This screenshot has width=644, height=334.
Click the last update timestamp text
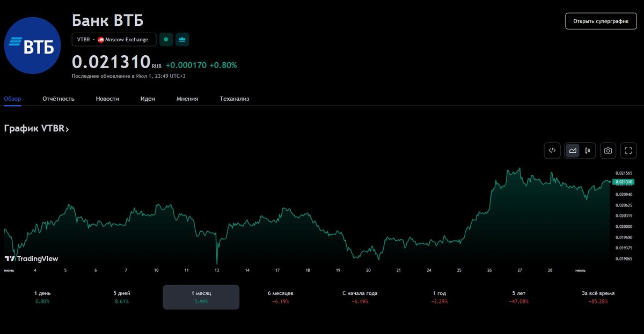tap(129, 76)
